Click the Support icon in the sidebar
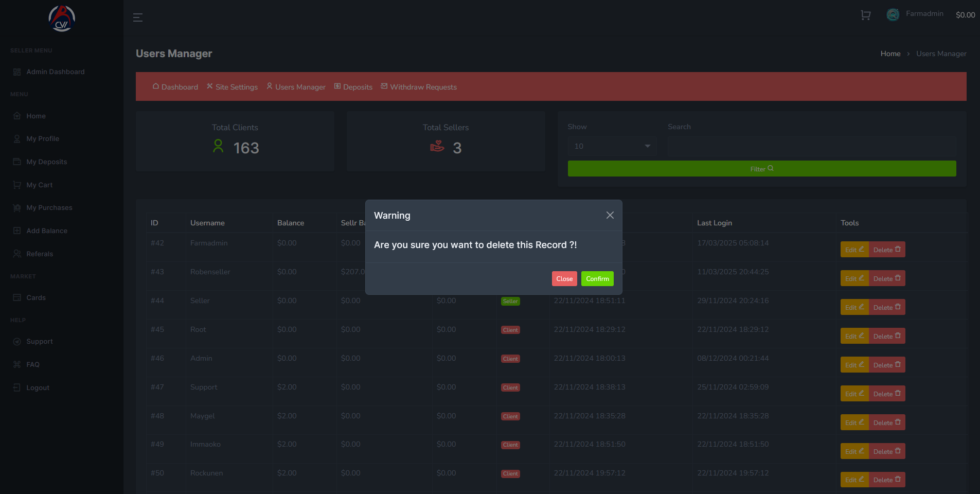The width and height of the screenshot is (980, 494). (x=17, y=342)
